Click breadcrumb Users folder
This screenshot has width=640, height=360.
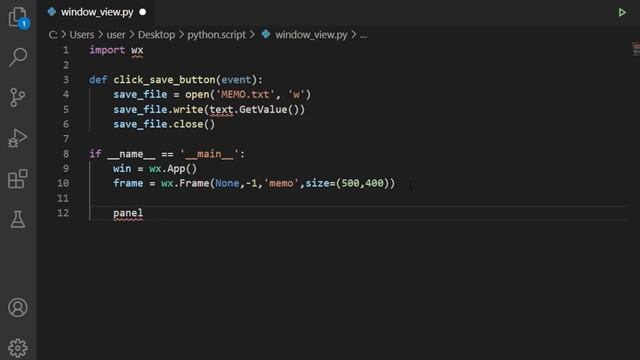(x=82, y=35)
